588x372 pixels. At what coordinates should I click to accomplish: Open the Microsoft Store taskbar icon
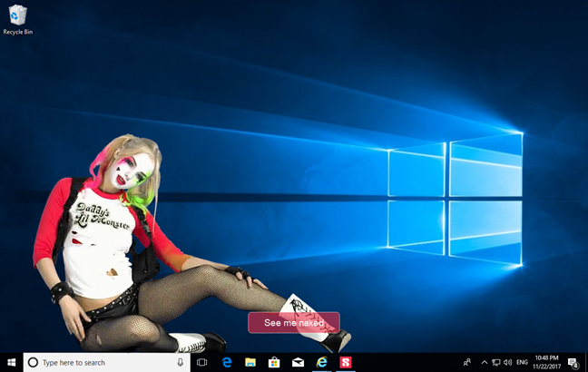[x=274, y=362]
